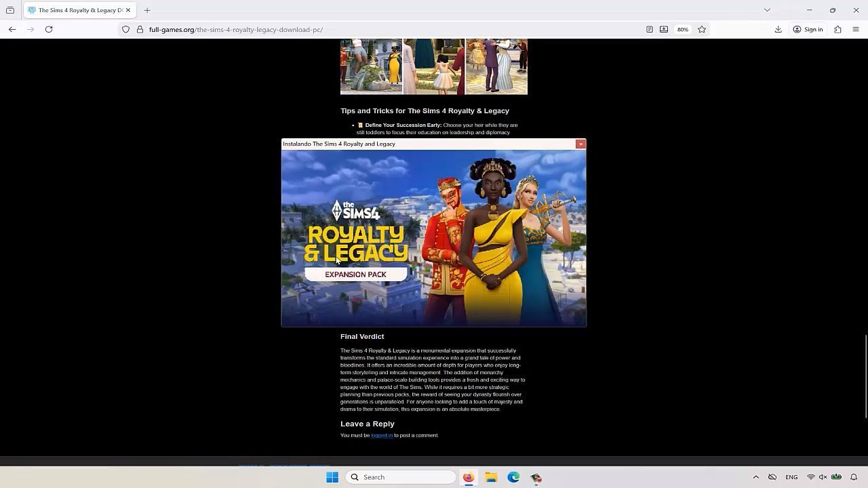Open the Extensions puzzle icon

tap(837, 29)
